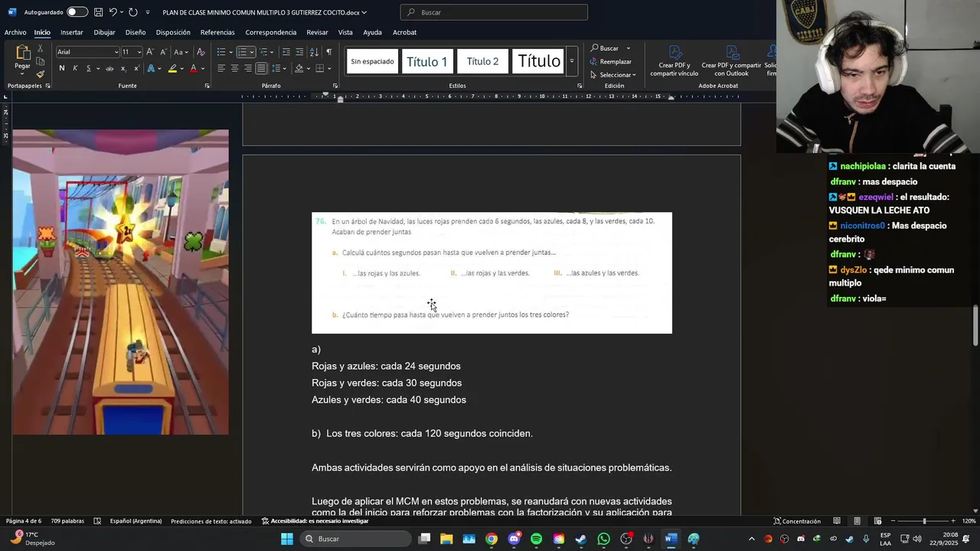980x551 pixels.
Task: Click the paragraph shading bucket icon
Action: point(298,68)
